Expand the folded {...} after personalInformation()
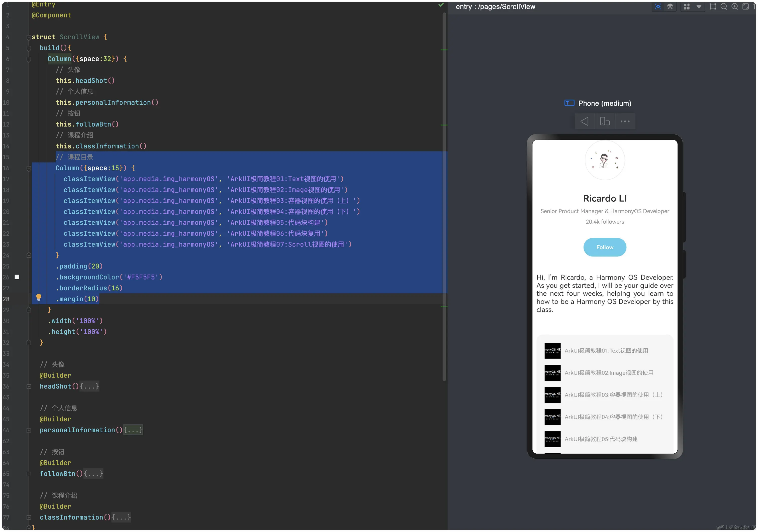Viewport: 758px width, 532px height. tap(133, 430)
